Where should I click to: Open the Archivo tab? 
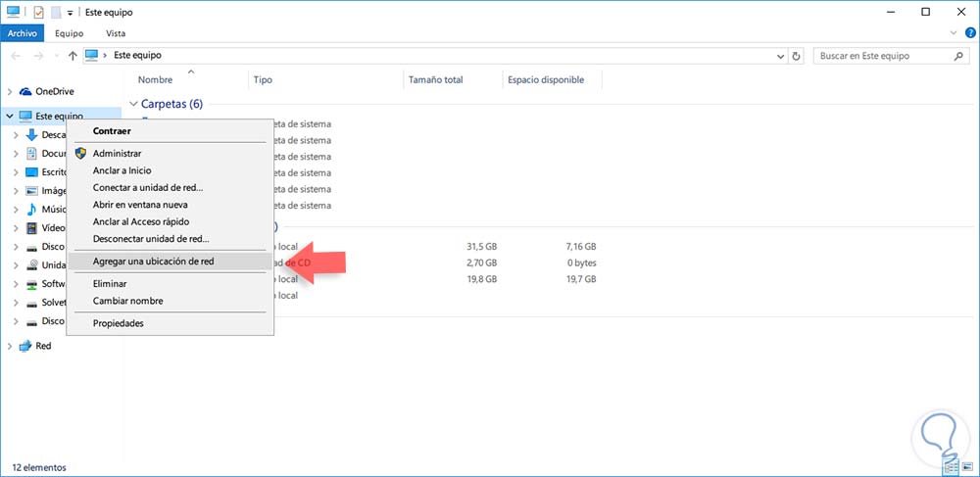[23, 33]
